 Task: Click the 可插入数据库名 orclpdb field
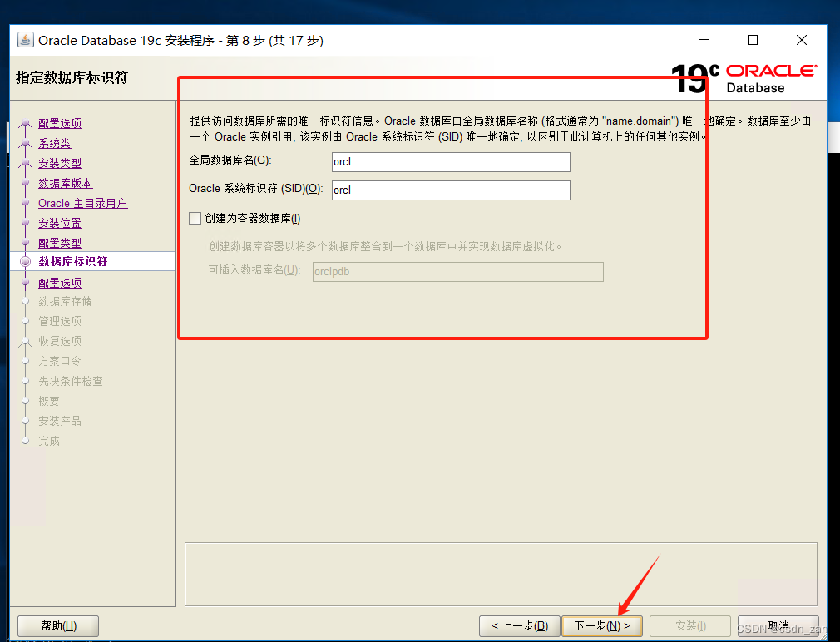coord(458,271)
